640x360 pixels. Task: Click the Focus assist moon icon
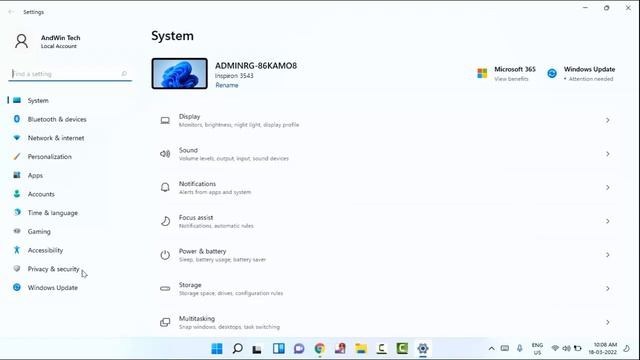pos(165,221)
